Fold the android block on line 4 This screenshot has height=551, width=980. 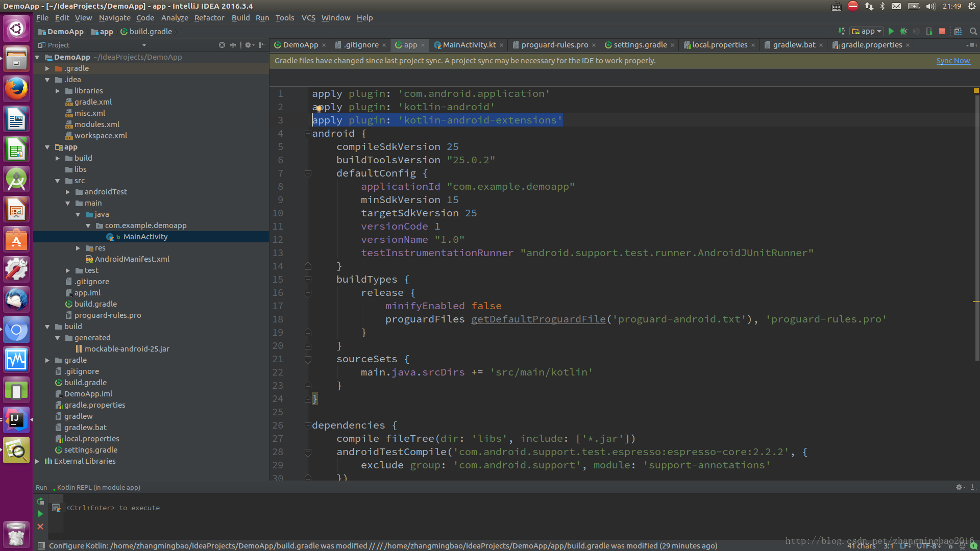[308, 134]
